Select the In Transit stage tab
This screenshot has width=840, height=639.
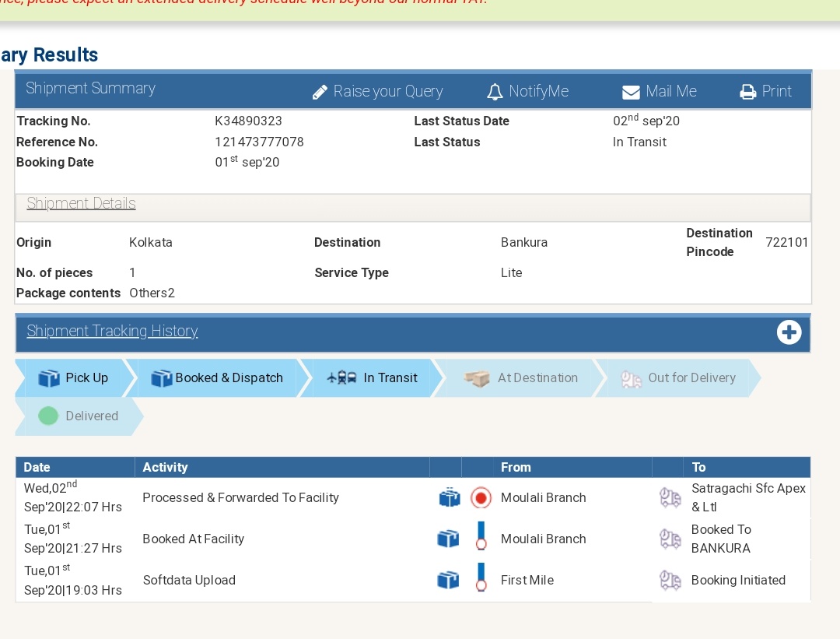(372, 378)
